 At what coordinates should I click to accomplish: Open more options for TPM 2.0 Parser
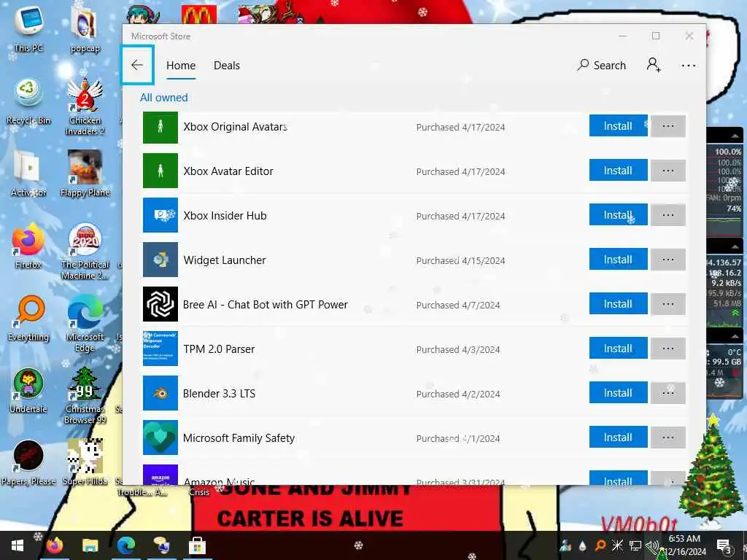[x=668, y=348]
